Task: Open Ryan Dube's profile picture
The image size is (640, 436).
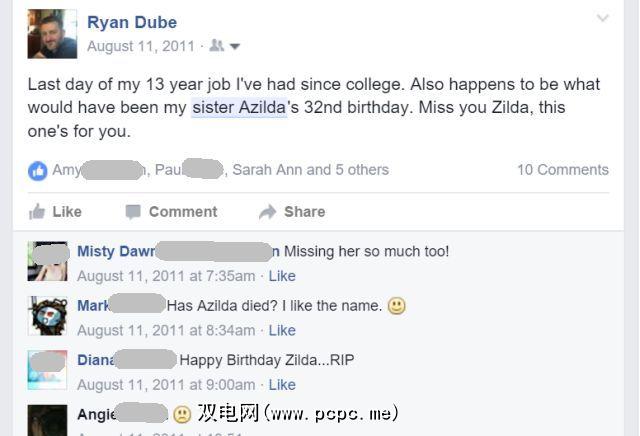Action: (52, 34)
